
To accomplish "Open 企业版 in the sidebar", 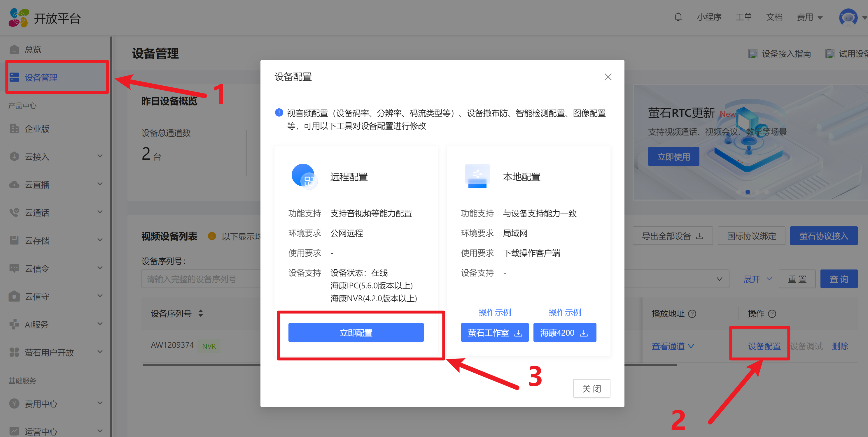I will click(x=37, y=128).
